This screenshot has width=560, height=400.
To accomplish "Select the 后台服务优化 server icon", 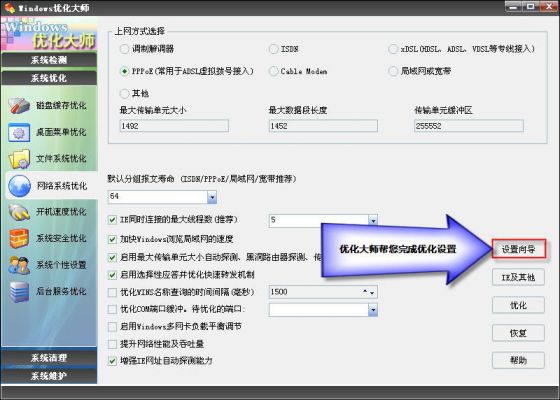I will (x=19, y=291).
